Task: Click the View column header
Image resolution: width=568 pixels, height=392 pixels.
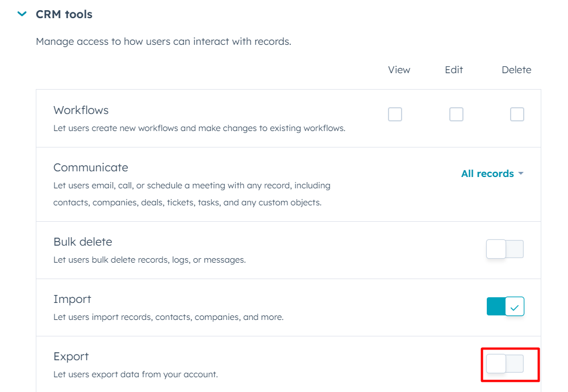Action: coord(399,70)
